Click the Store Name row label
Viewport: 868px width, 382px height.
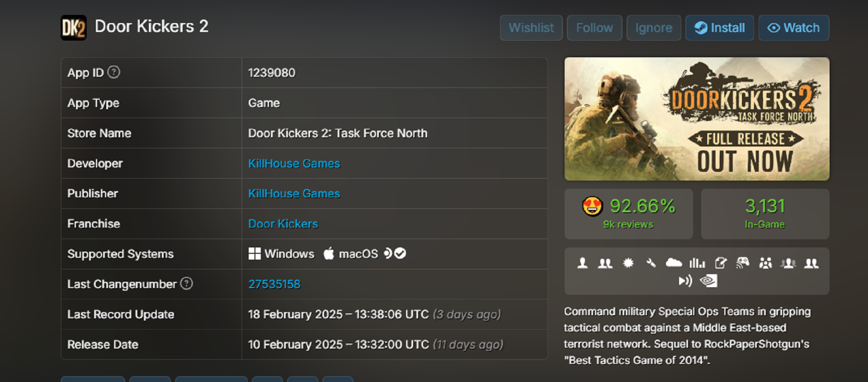coord(99,133)
